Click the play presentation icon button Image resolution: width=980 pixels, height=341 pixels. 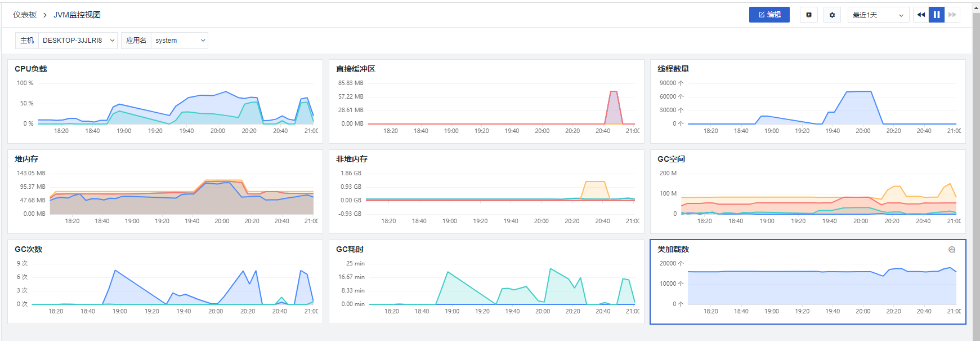(x=809, y=15)
